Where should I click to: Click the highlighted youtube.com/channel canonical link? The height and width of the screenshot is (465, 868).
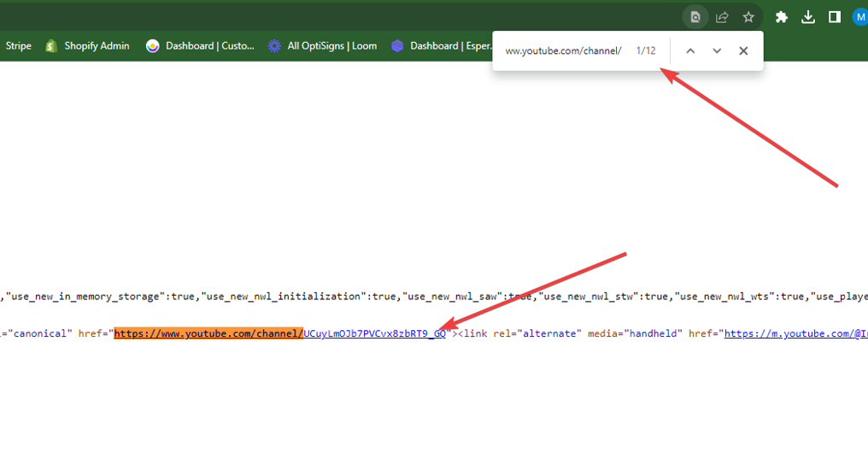tap(208, 333)
